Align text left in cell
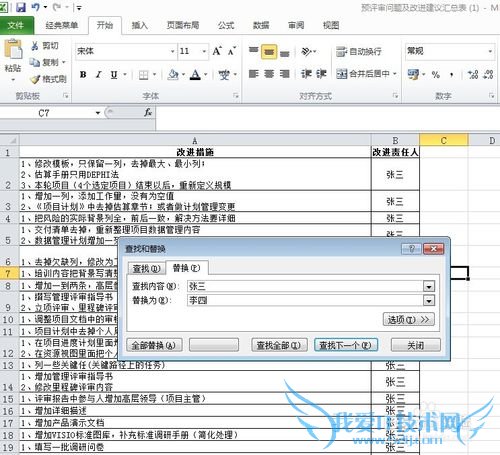This screenshot has height=455, width=500. click(254, 74)
